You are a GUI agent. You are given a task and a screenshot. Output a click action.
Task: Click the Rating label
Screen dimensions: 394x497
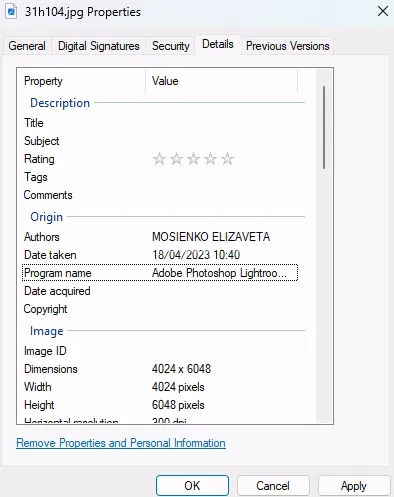[x=39, y=159]
